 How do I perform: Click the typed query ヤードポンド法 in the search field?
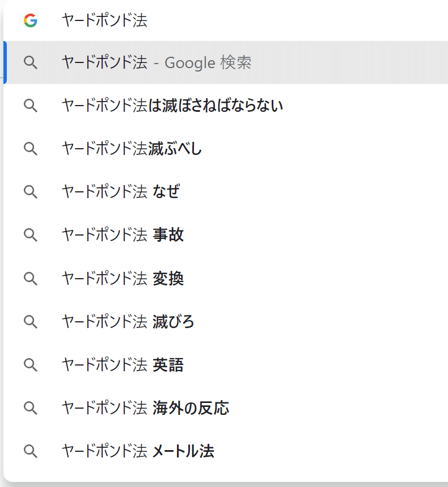pyautogui.click(x=104, y=21)
